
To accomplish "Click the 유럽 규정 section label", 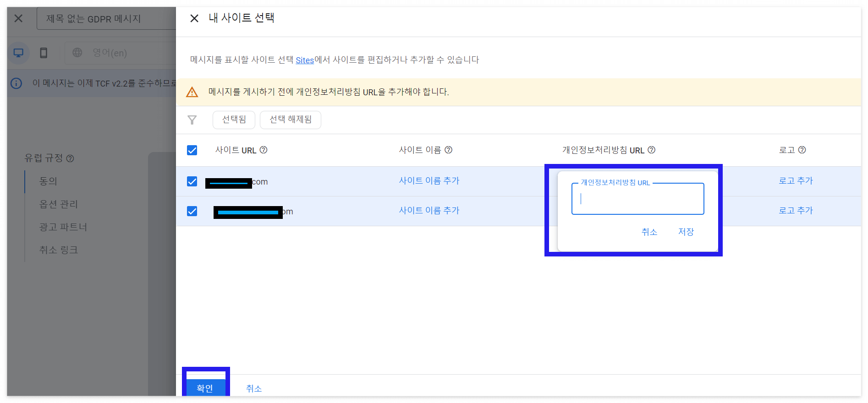I will coord(44,158).
